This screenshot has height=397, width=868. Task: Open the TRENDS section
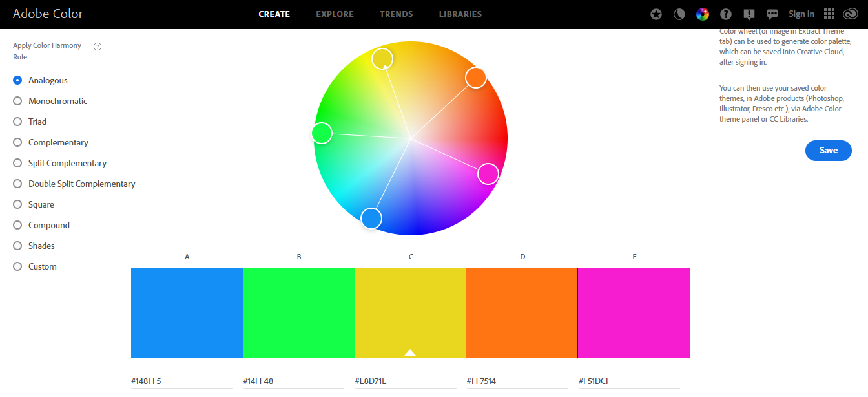(396, 14)
